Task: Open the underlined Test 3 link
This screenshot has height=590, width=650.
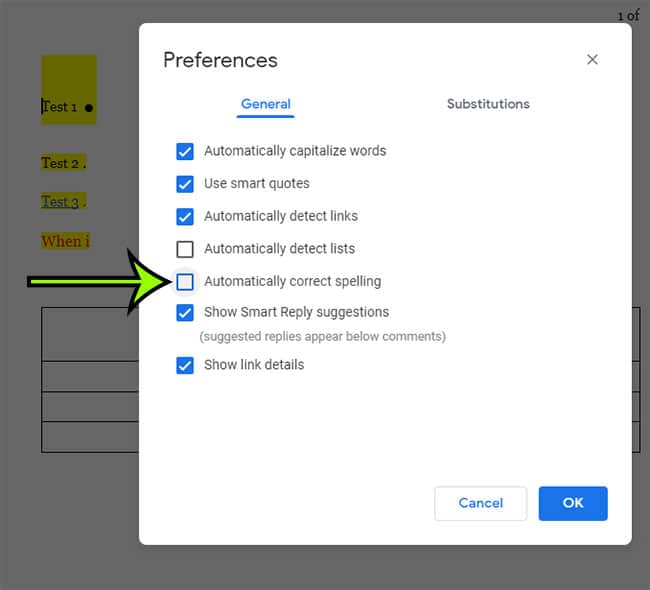Action: 60,202
